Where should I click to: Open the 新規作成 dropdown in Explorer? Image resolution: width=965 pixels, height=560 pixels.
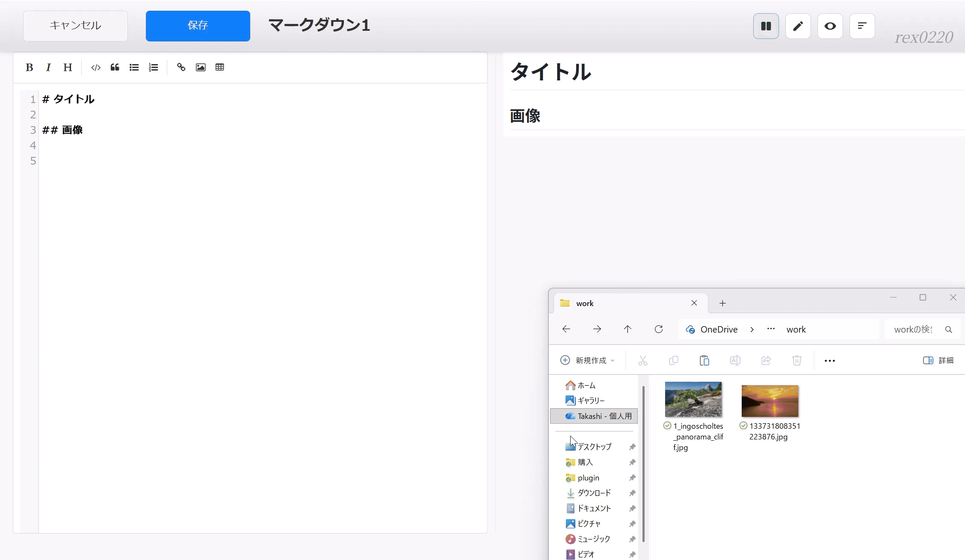588,360
